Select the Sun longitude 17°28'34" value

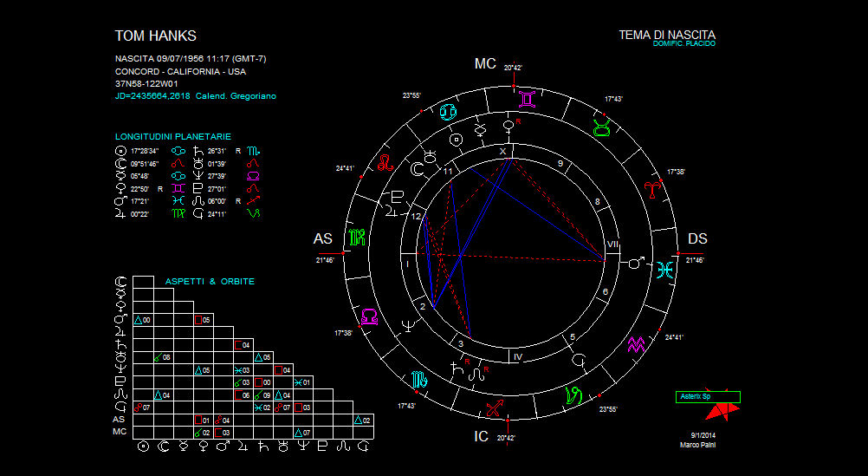point(145,151)
